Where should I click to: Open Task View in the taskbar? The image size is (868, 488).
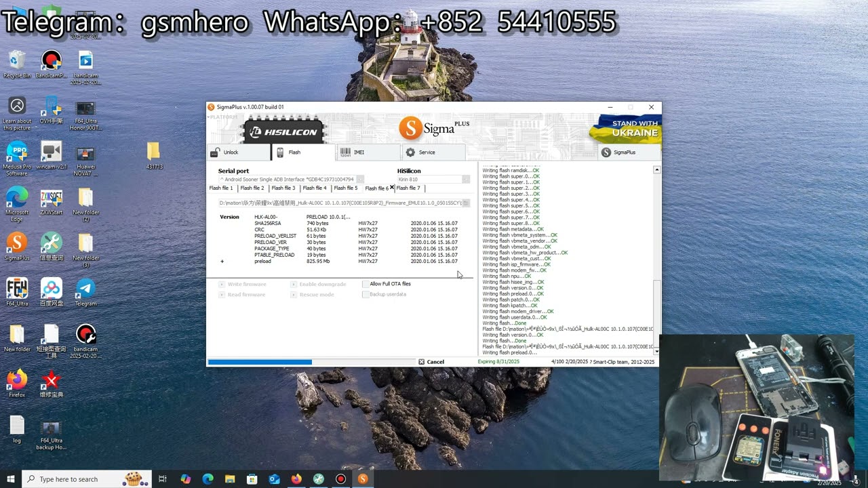[163, 479]
